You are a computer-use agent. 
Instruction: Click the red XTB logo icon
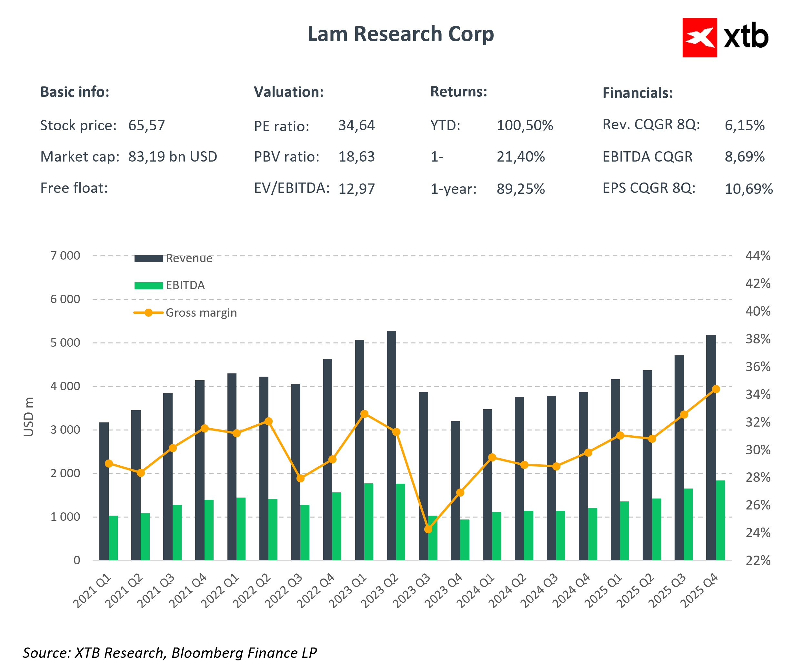(699, 37)
